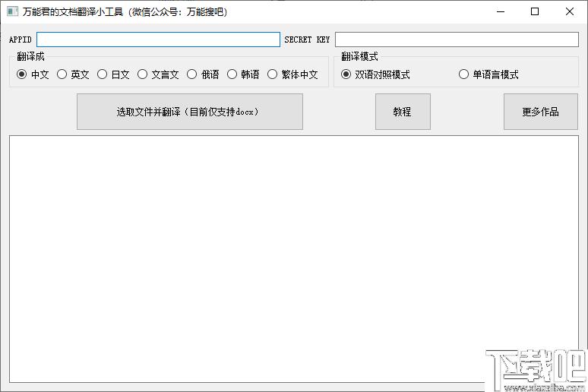
Task: Select 韩语 radio button
Action: point(243,74)
